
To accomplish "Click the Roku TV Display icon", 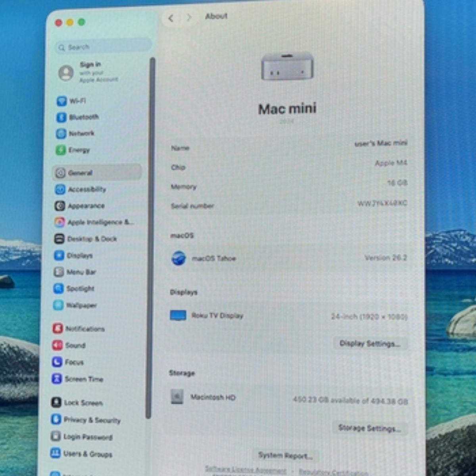I will (178, 315).
